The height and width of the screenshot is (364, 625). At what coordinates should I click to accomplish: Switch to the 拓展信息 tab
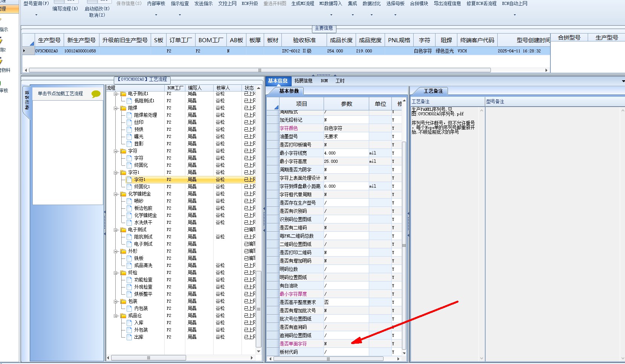point(303,81)
